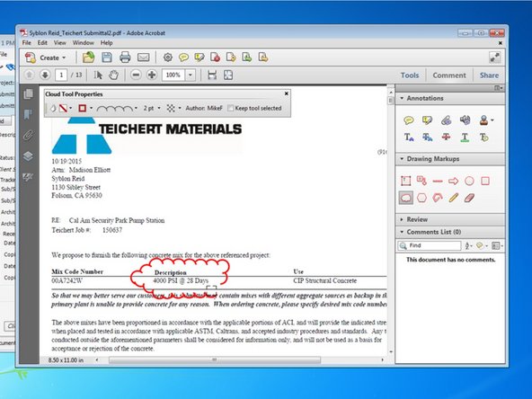Add a sticky note from the main toolbar
Screen dimensions: 532x399
click(183, 58)
